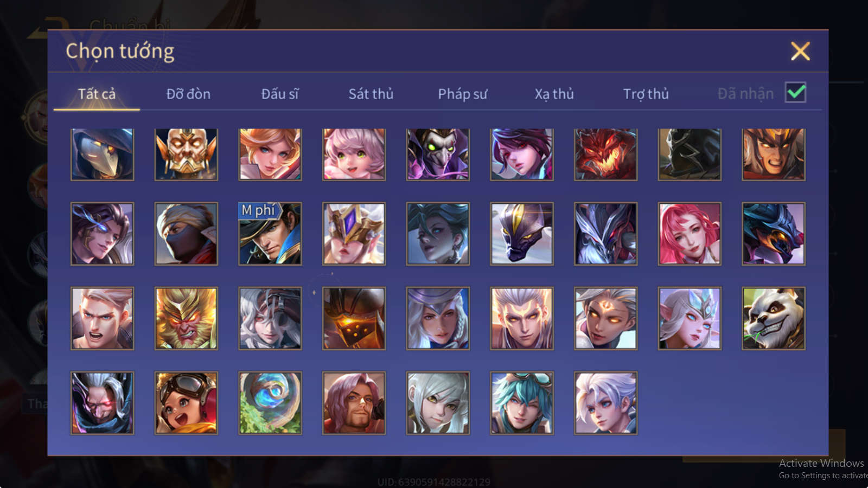Select the goggles-wearing pilot girl hero
868x488 pixels.
186,403
